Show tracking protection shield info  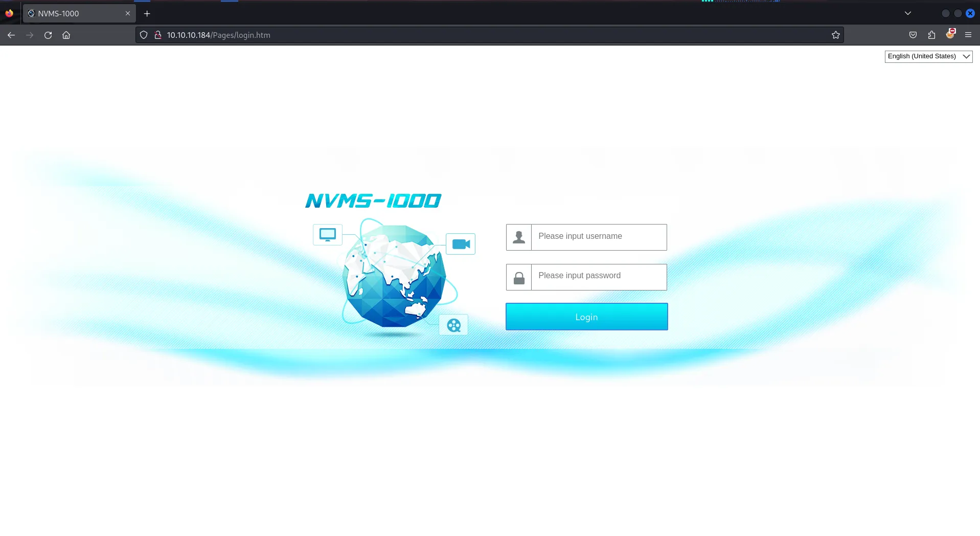pyautogui.click(x=144, y=35)
